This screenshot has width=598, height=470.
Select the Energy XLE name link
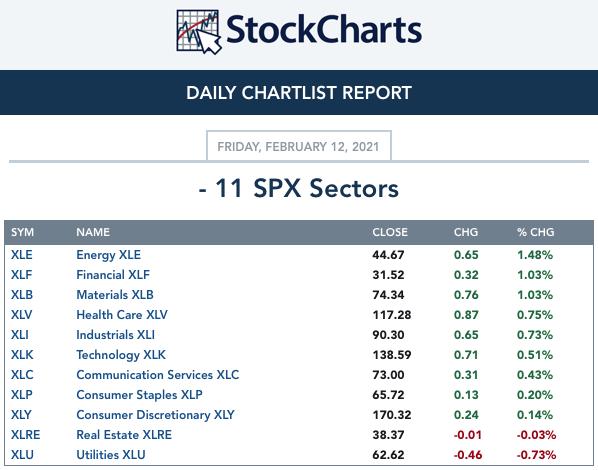[x=108, y=255]
